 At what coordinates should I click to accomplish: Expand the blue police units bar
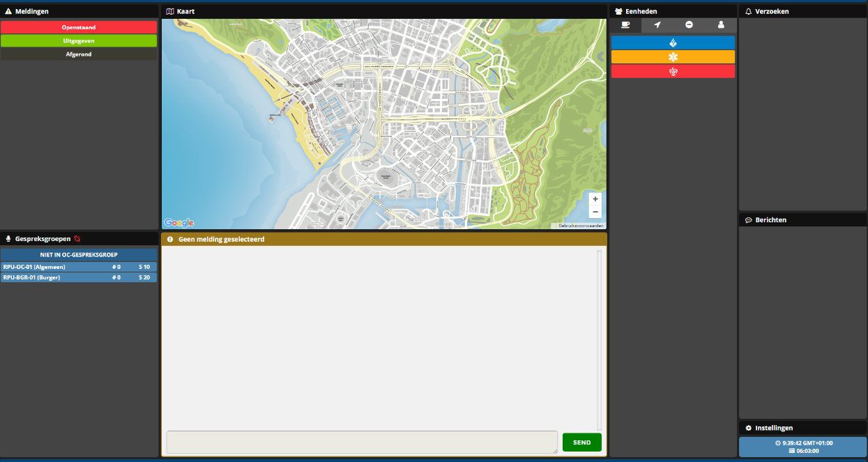tap(673, 43)
